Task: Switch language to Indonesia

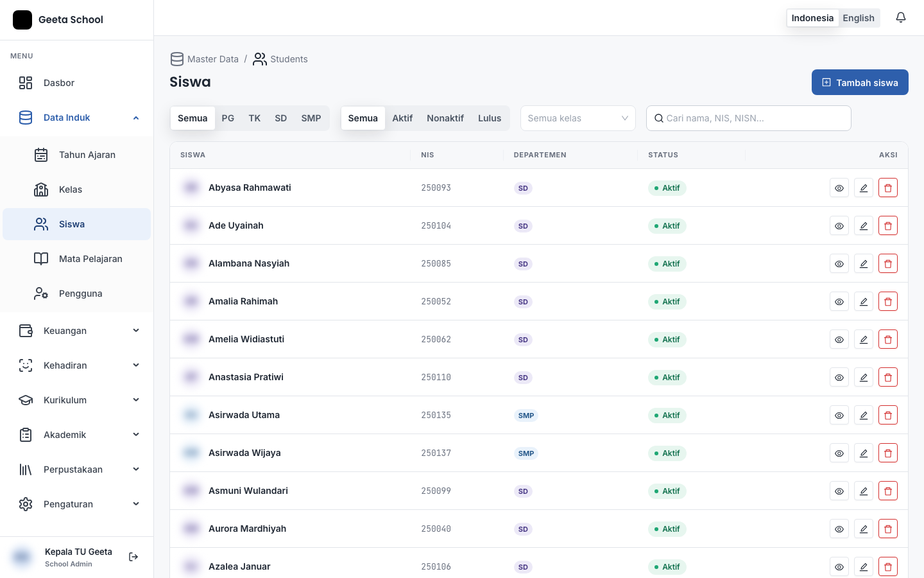Action: click(x=812, y=18)
